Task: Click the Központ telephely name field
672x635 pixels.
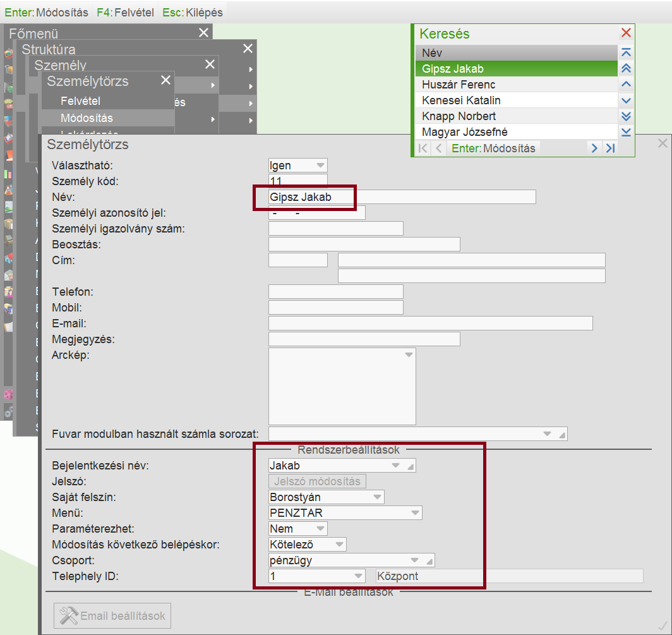Action: coord(509,576)
